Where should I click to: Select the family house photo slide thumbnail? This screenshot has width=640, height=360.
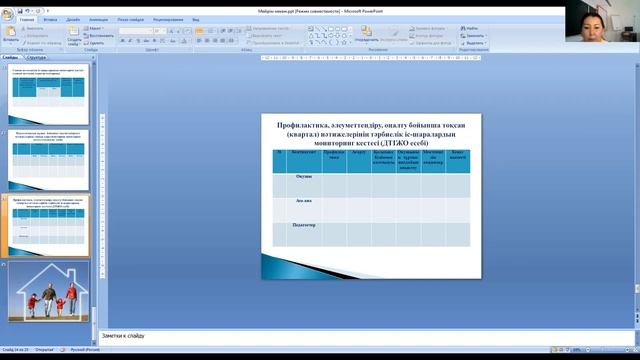click(49, 291)
